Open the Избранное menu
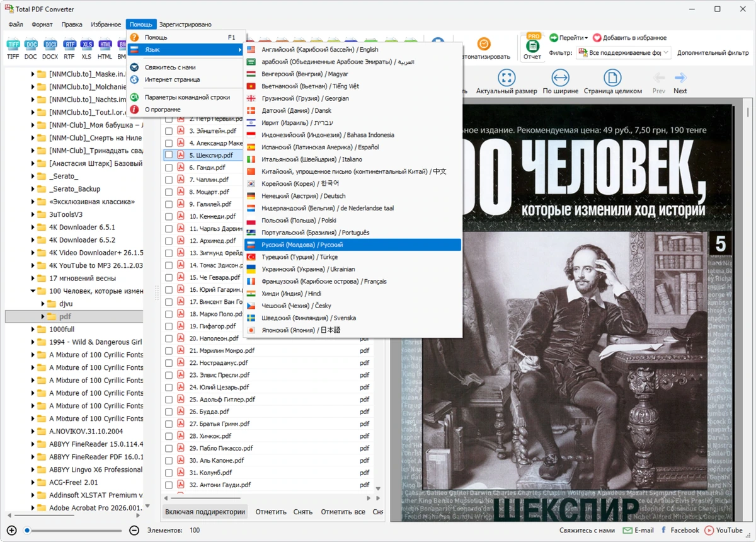Screen dimensions: 756x542 click(x=106, y=25)
